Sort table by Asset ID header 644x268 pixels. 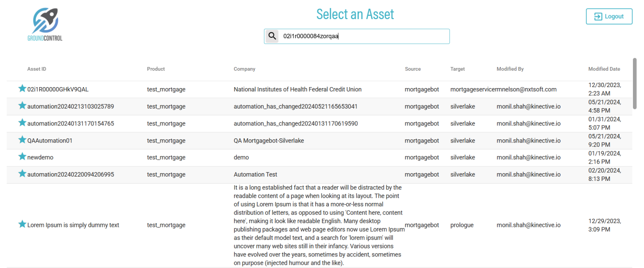[x=37, y=69]
